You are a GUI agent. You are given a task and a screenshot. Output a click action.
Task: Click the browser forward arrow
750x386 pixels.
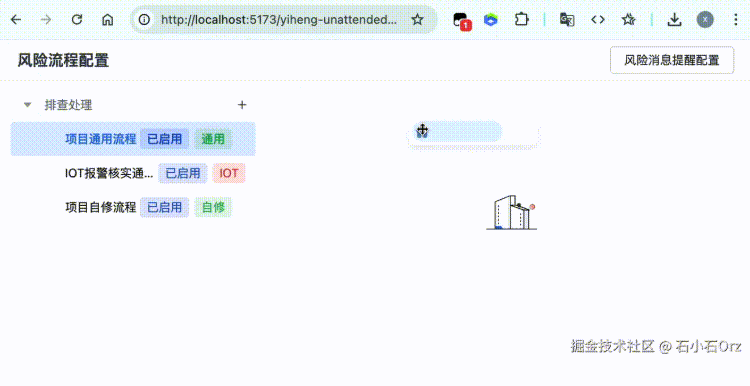[46, 20]
